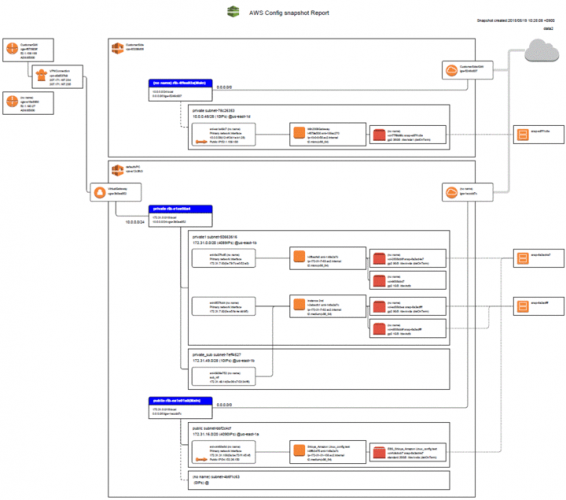566x500 pixels.
Task: Select the (no name) customer gateway icon below VPNConnection
Action: click(x=12, y=101)
